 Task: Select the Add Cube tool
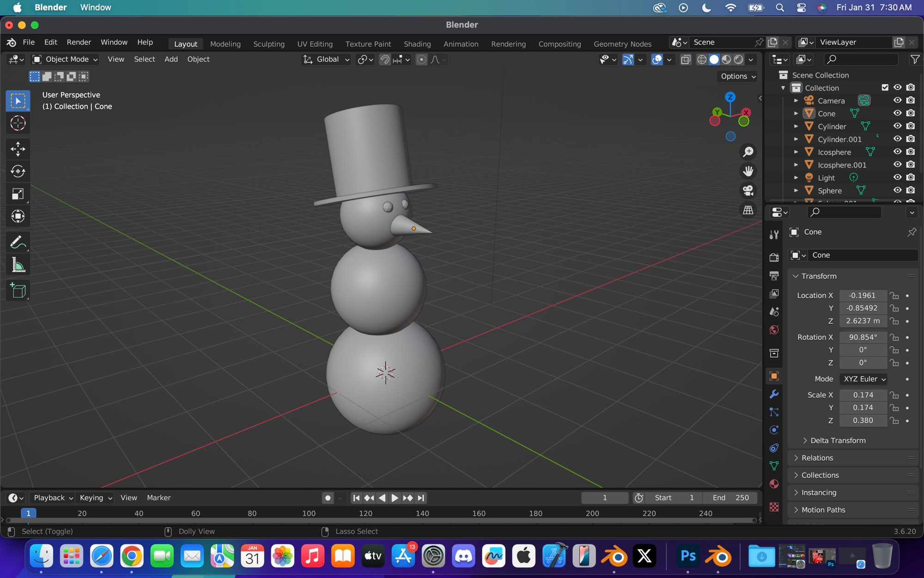point(18,290)
